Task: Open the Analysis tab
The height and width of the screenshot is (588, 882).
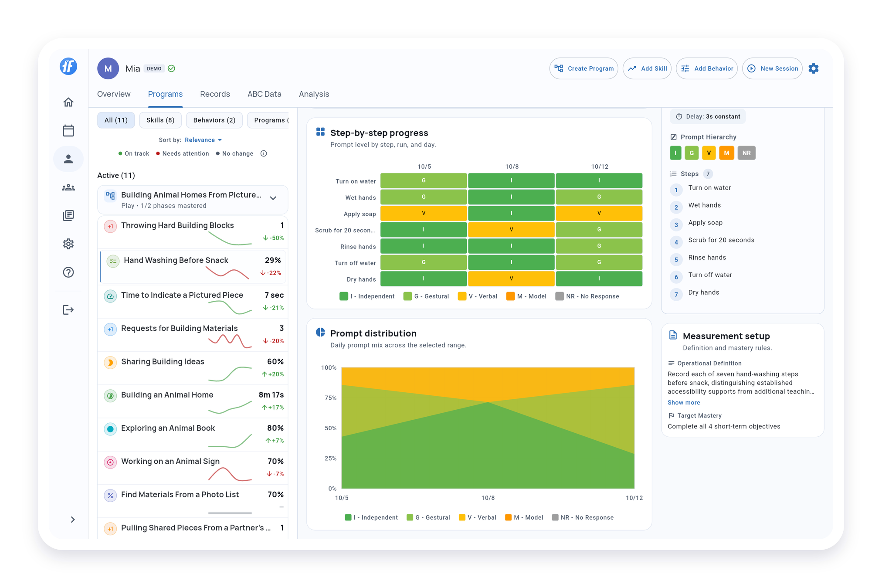Action: point(314,94)
